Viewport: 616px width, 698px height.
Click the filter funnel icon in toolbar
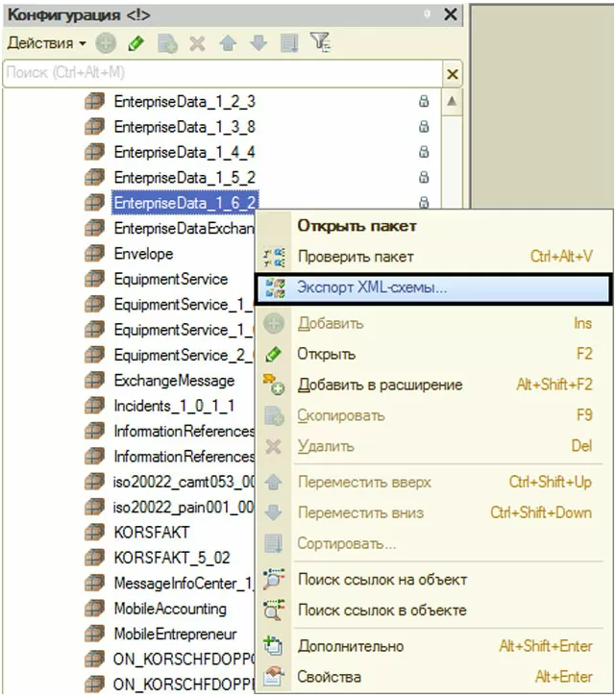point(320,44)
